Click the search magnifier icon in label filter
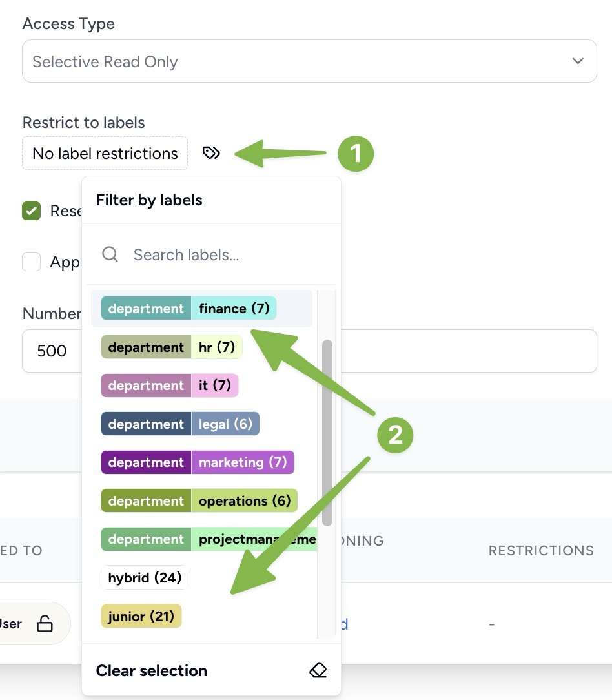612x700 pixels. point(110,254)
